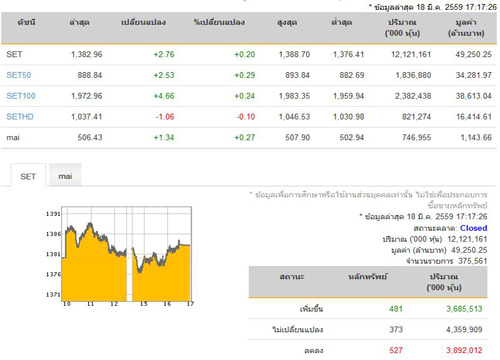Click the ไม่เปลี่ยนแปลง count 373
Viewport: 500px width, 360px height.
tap(396, 330)
